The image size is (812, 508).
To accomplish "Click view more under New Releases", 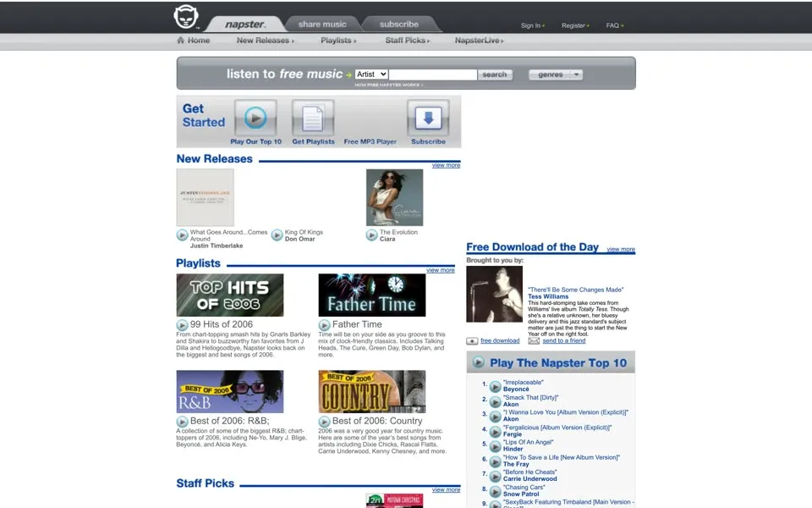I will (x=446, y=165).
